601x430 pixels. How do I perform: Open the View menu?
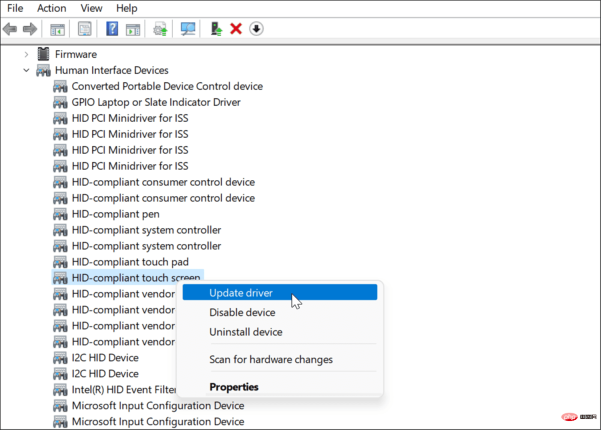tap(91, 8)
